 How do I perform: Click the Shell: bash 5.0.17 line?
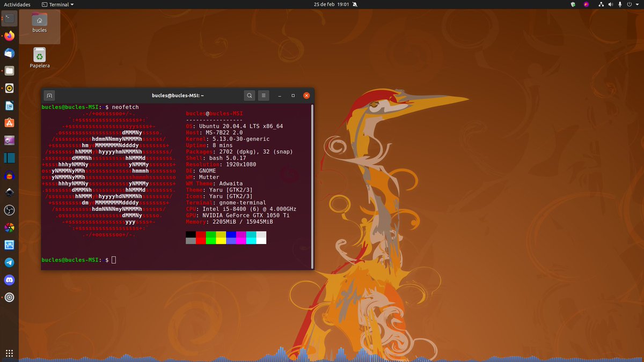216,158
